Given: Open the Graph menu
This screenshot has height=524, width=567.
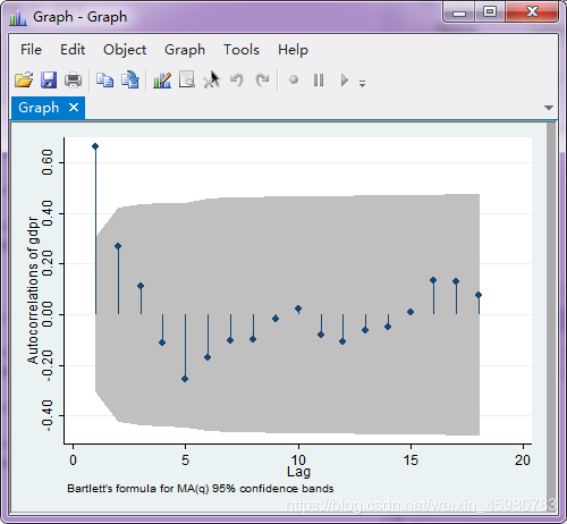Looking at the screenshot, I should [185, 50].
